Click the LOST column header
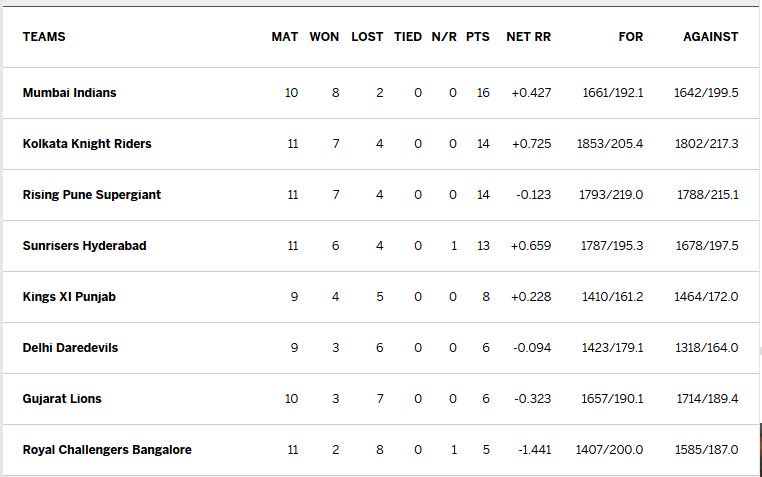 pos(367,37)
